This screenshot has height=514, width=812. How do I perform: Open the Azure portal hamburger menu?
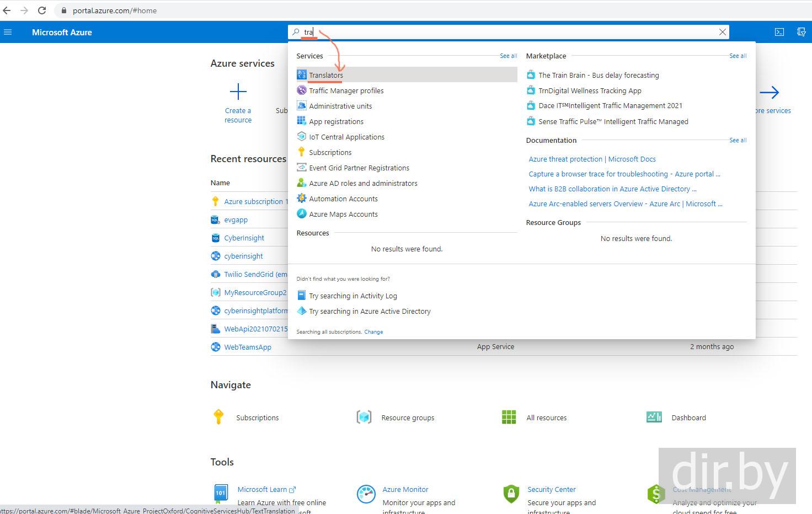tap(8, 33)
